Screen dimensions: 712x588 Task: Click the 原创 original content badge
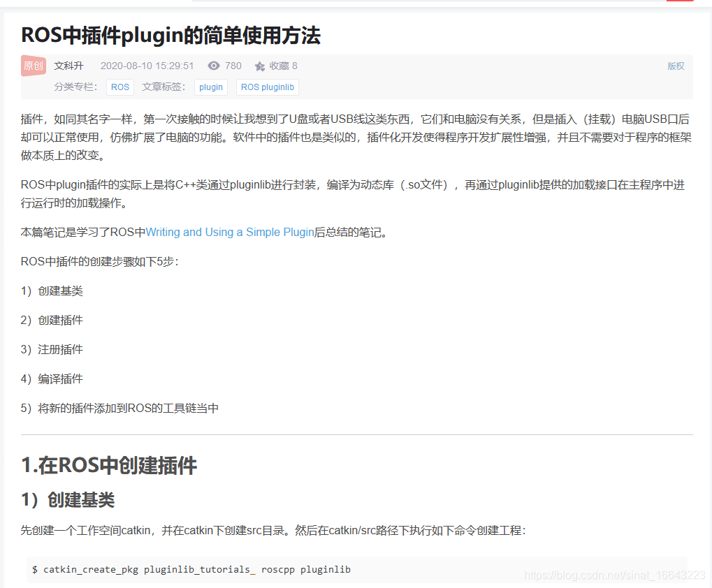32,65
